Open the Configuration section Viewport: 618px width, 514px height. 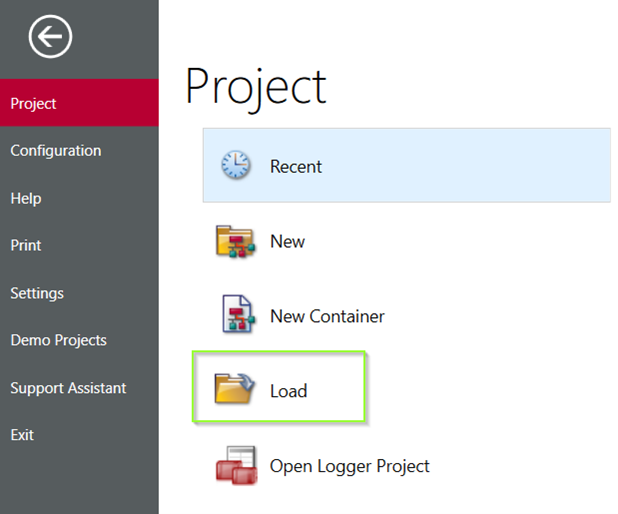(56, 151)
